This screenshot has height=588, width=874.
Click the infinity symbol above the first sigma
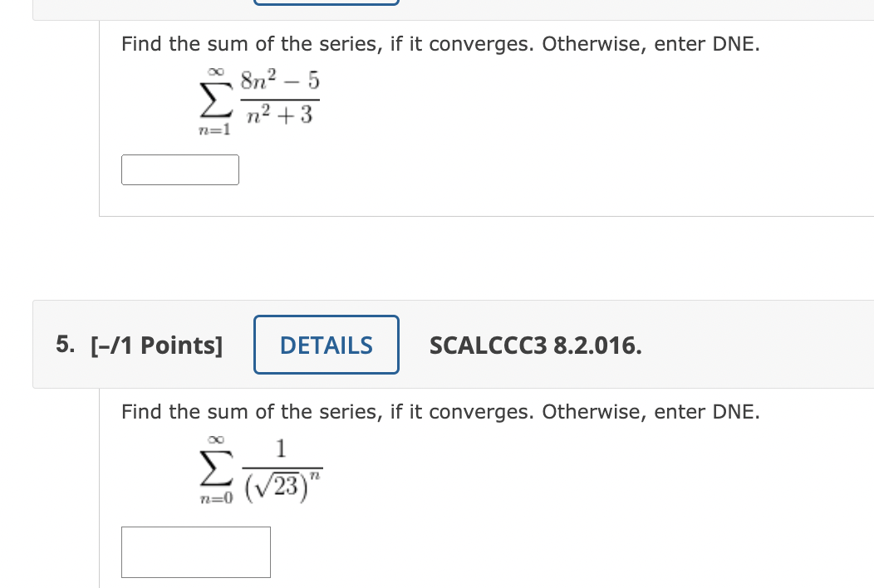[x=214, y=71]
